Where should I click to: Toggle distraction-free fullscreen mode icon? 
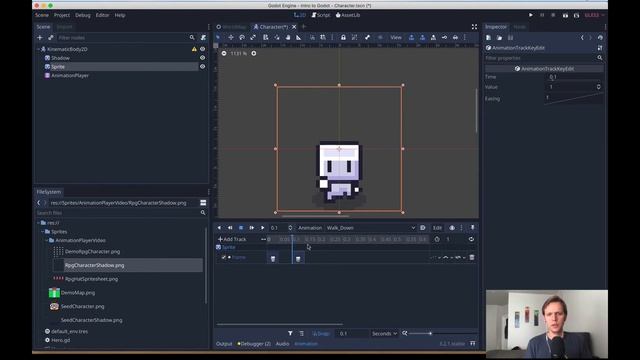tap(474, 27)
